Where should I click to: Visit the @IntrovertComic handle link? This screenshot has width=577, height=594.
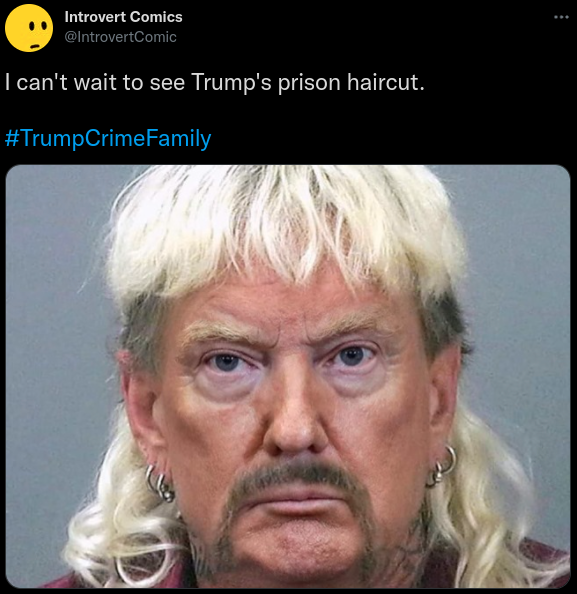coord(120,37)
